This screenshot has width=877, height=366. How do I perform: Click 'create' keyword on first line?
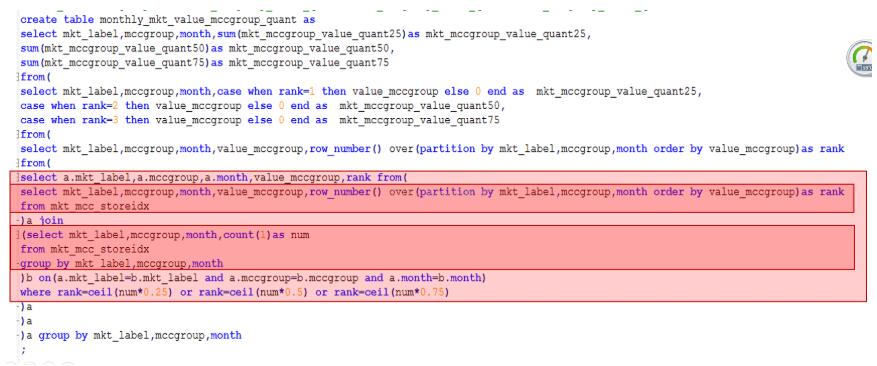click(x=39, y=20)
